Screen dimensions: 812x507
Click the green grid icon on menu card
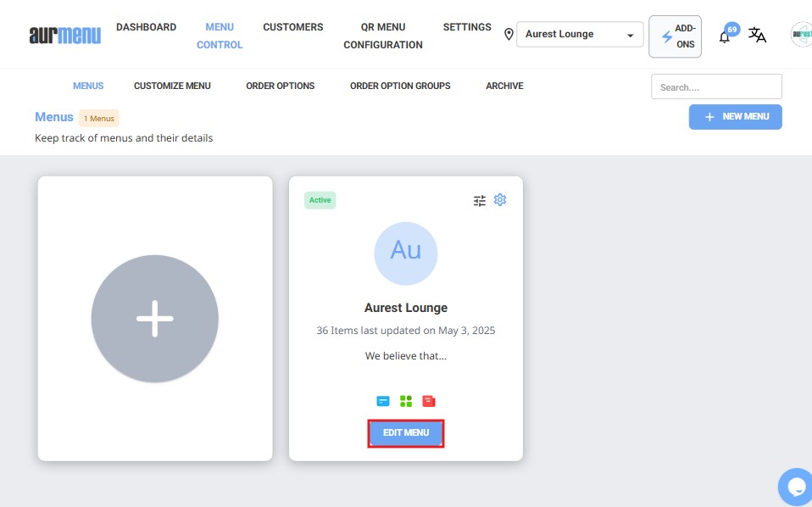click(x=406, y=401)
